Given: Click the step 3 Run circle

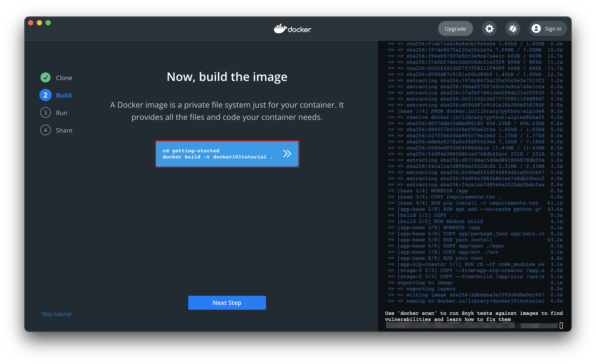Looking at the screenshot, I should [x=46, y=113].
